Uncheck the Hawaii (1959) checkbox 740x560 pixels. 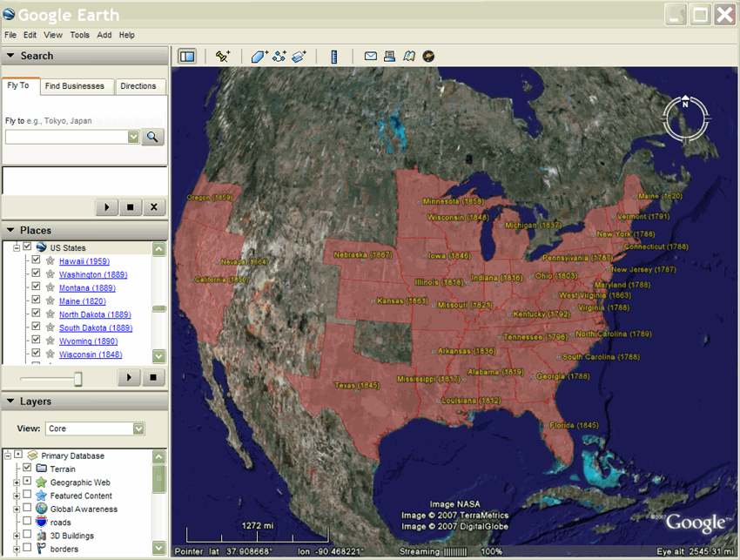[x=36, y=261]
